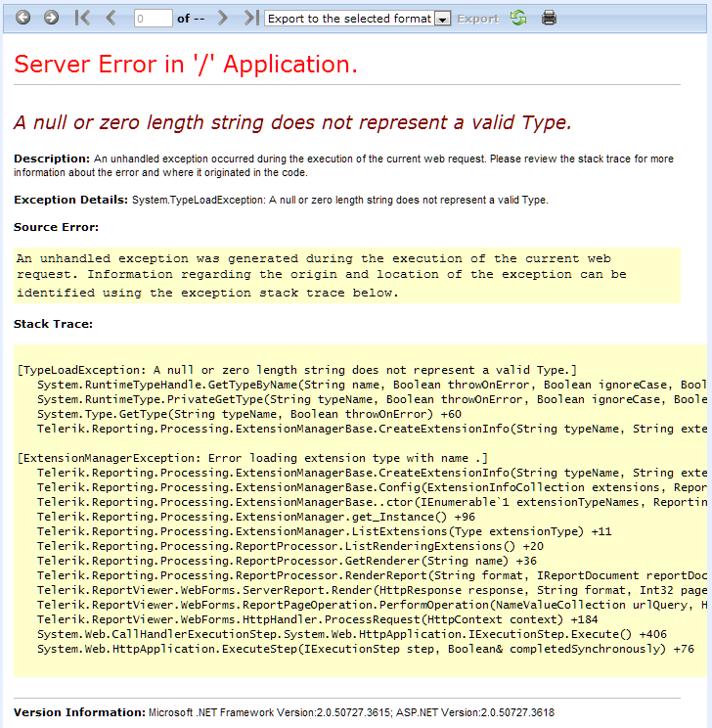
Task: Go to previous page icon
Action: point(111,18)
